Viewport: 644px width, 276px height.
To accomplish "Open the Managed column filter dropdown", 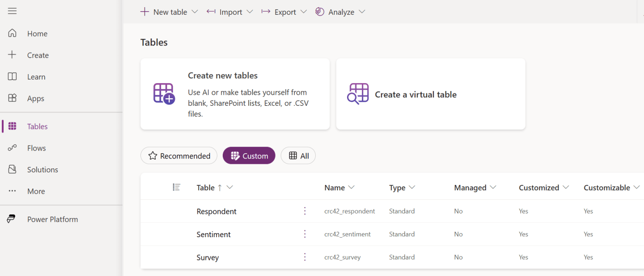I will click(493, 187).
